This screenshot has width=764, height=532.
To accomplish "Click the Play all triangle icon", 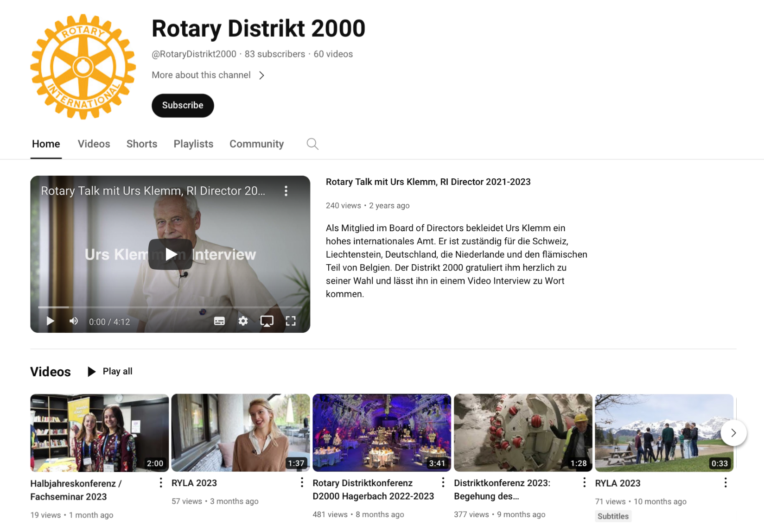I will [92, 372].
